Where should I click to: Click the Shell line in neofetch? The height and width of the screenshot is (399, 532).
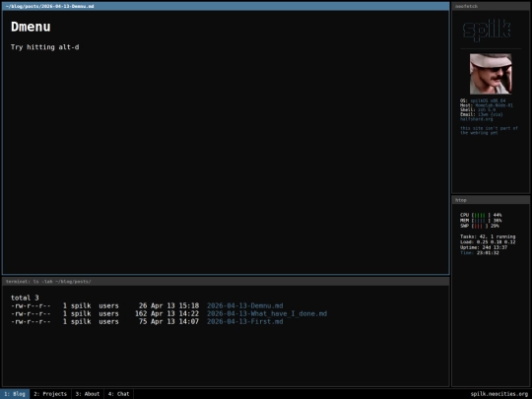478,110
